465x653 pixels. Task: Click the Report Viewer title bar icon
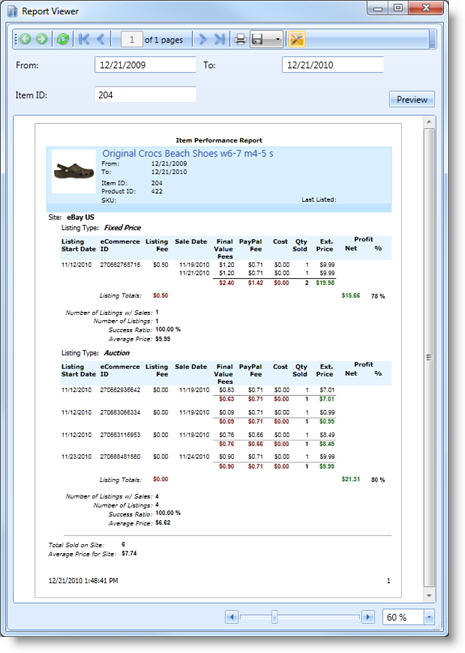12,11
